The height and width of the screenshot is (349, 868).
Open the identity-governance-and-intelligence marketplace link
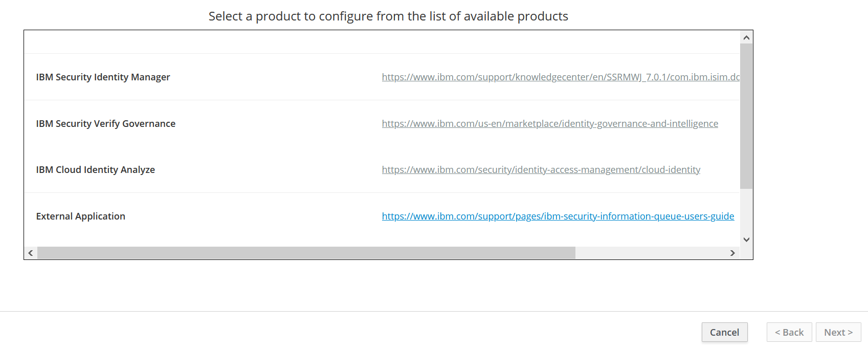550,124
